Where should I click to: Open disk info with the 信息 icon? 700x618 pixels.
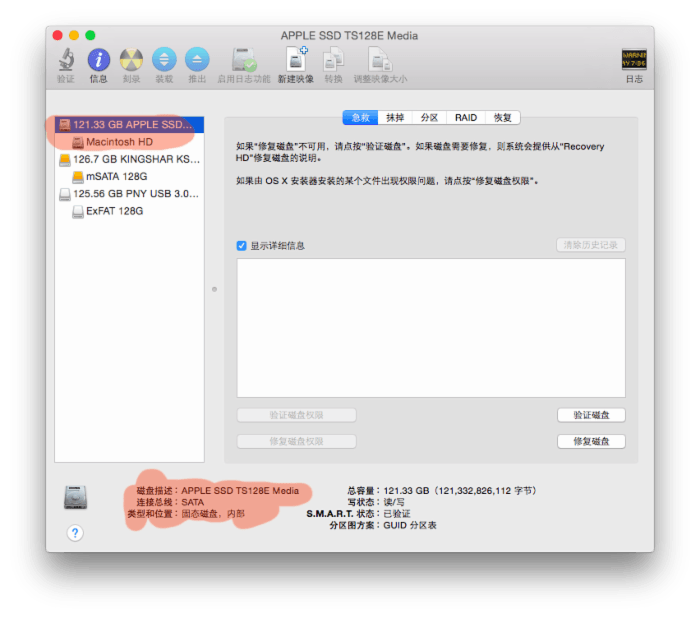coord(98,60)
